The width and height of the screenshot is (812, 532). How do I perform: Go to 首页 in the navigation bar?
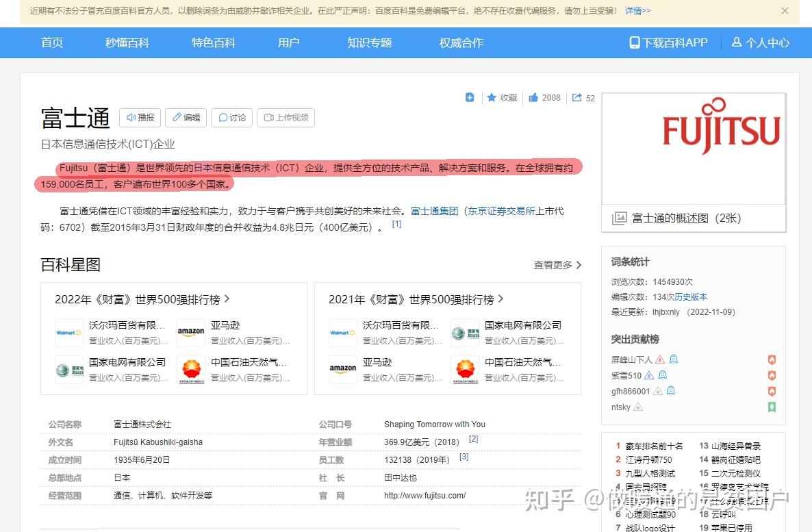coord(52,42)
